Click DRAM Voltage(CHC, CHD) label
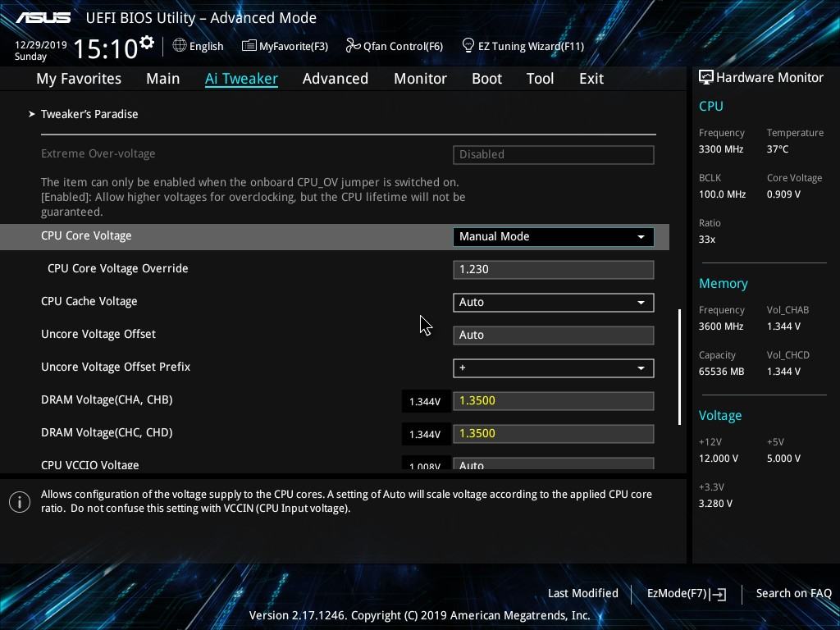 [x=107, y=432]
